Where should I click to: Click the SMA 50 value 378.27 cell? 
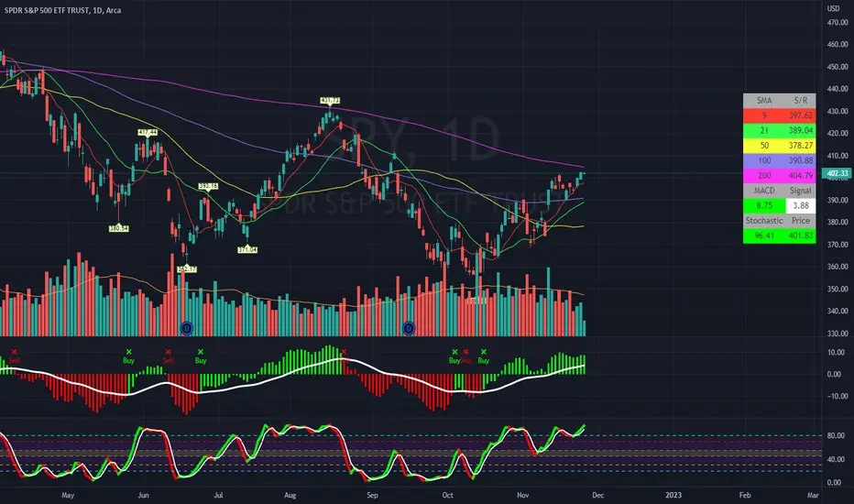tap(801, 146)
